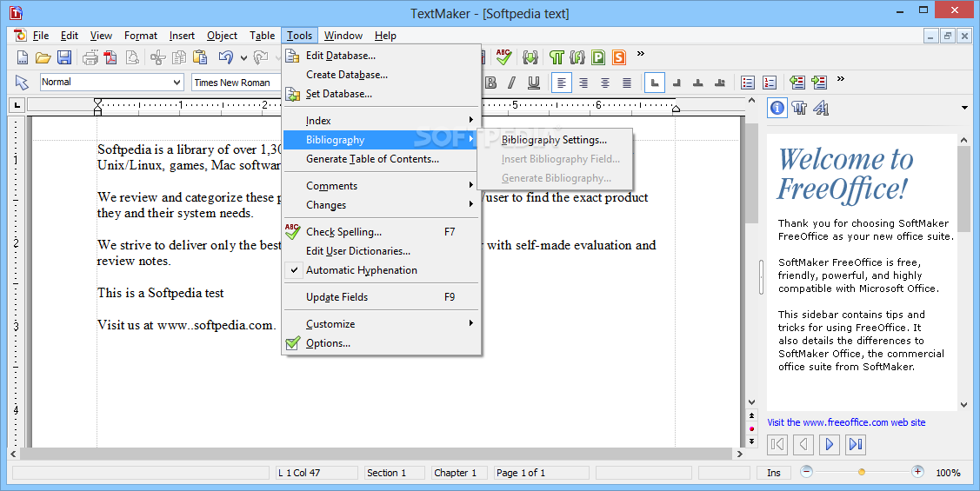Expand the Comments submenu

(382, 185)
